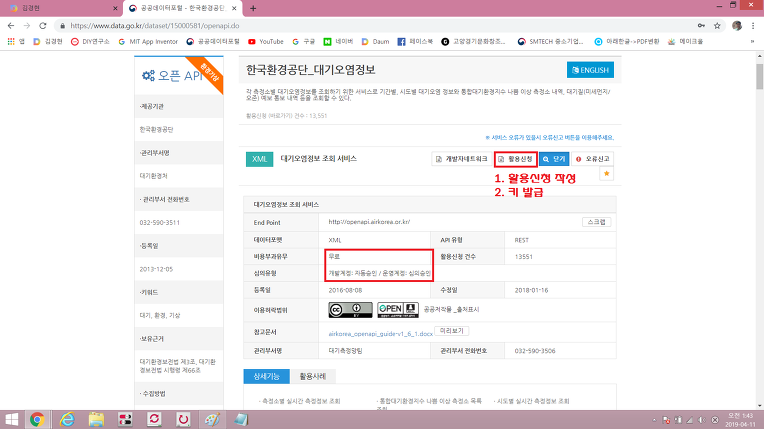Open the airkorea_openapi_guide docx link
Viewport: 764px width, 429px height.
(x=381, y=334)
